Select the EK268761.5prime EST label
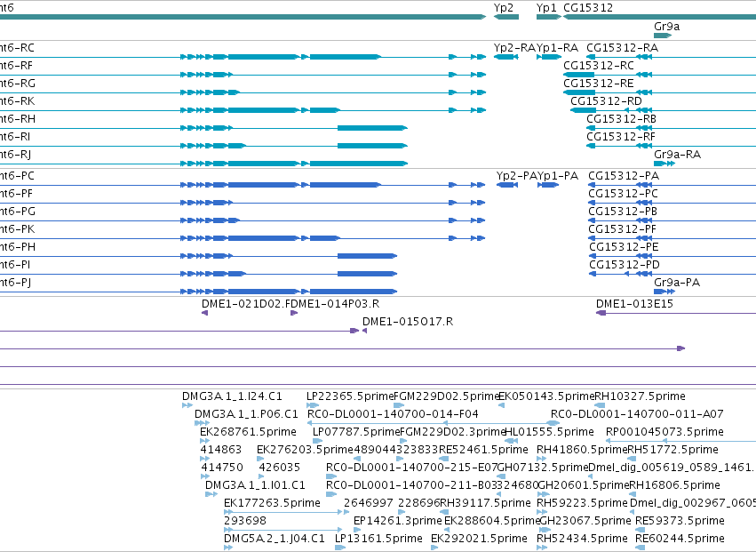The width and height of the screenshot is (756, 552). point(249,432)
